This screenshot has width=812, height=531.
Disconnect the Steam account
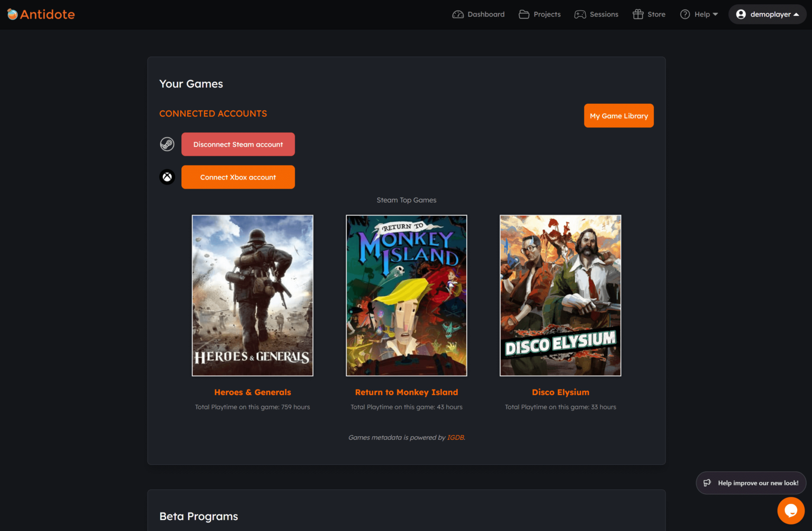pyautogui.click(x=238, y=144)
